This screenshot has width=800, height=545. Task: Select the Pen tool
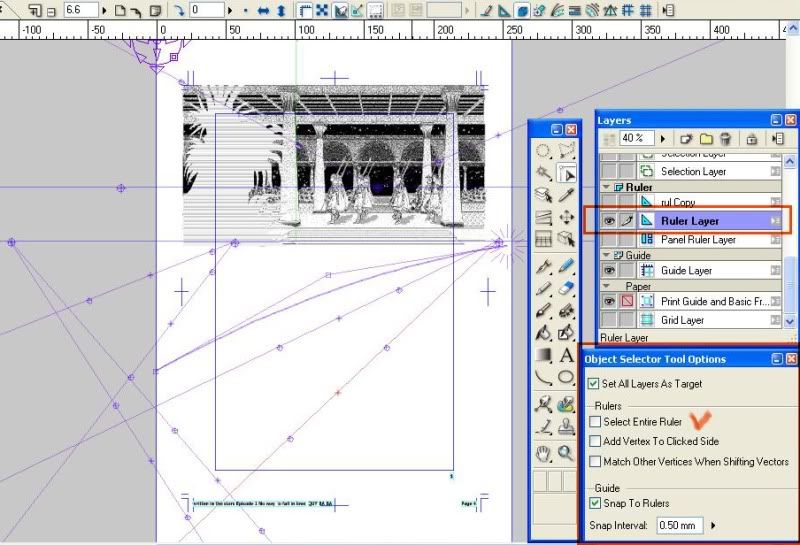(543, 266)
